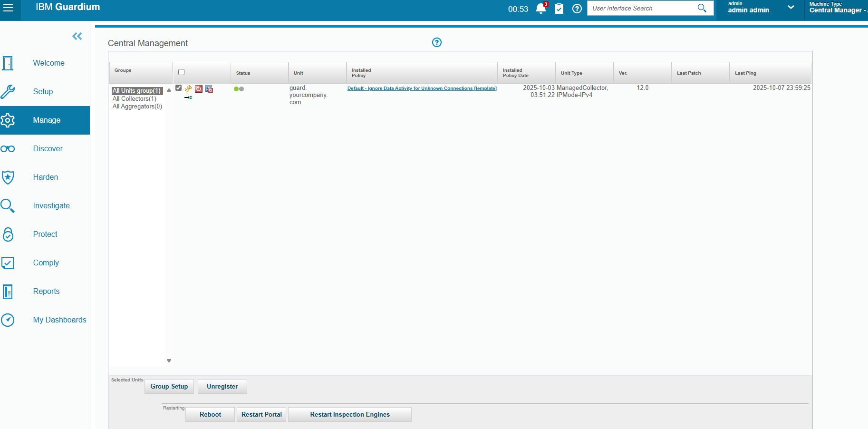Click the Setup wrench icon
The height and width of the screenshot is (429, 868).
pyautogui.click(x=8, y=91)
